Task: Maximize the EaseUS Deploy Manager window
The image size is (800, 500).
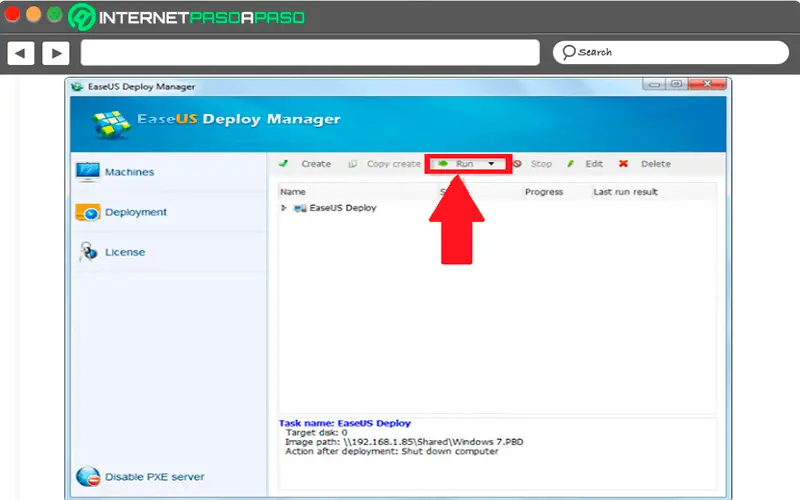Action: pos(677,84)
